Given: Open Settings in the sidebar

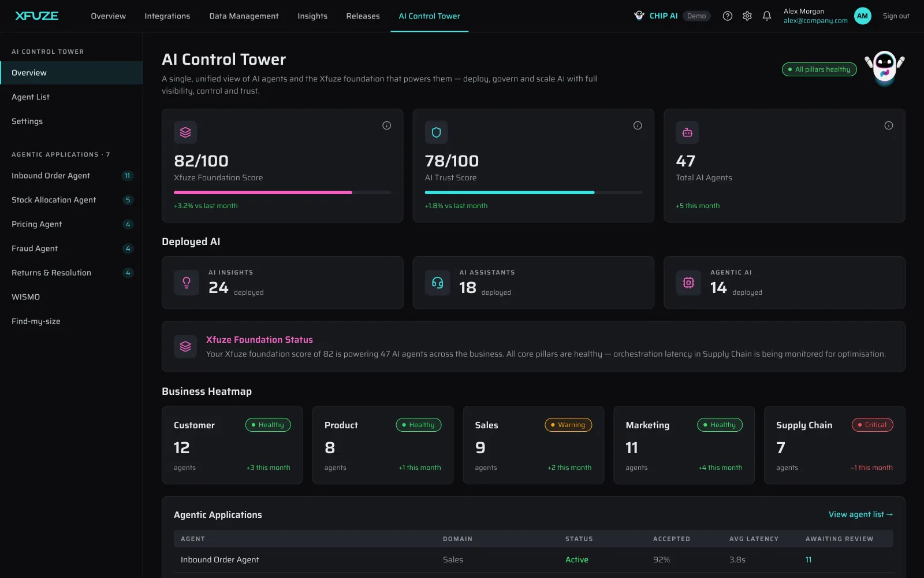Looking at the screenshot, I should [72, 121].
